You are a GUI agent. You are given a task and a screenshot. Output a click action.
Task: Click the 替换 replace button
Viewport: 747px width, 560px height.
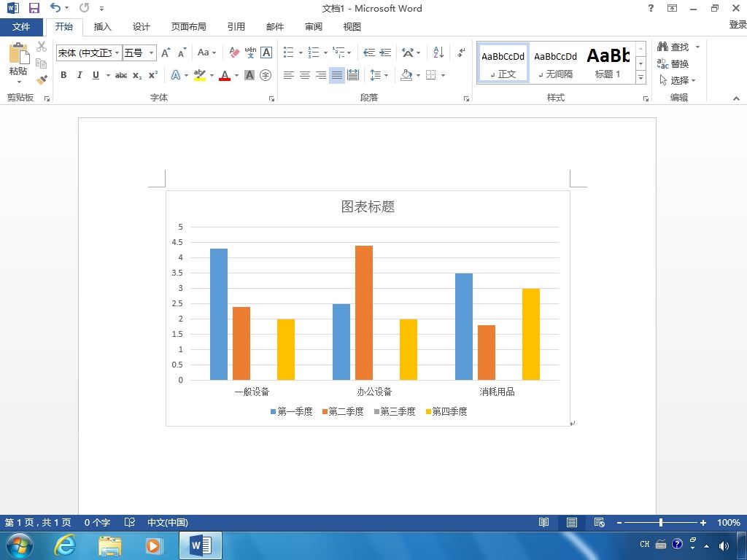tap(673, 63)
